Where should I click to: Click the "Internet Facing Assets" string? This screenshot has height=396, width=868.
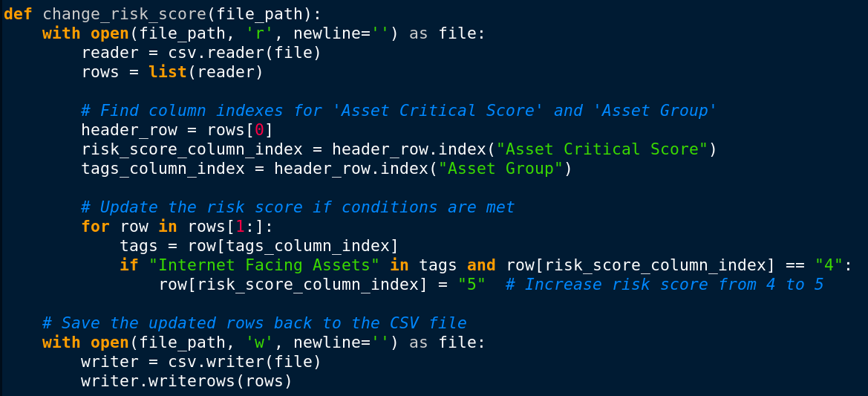264,265
